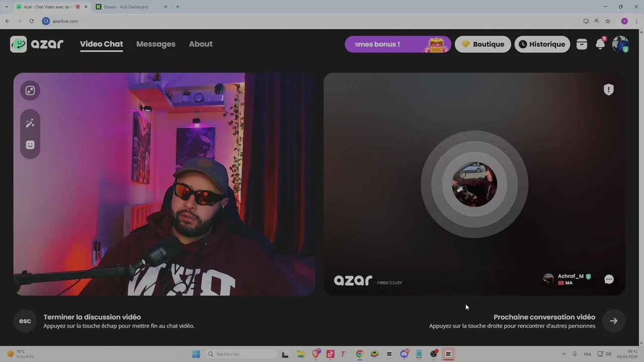Open tab search dropdown arrow
Image resolution: width=644 pixels, height=362 pixels.
(6, 7)
